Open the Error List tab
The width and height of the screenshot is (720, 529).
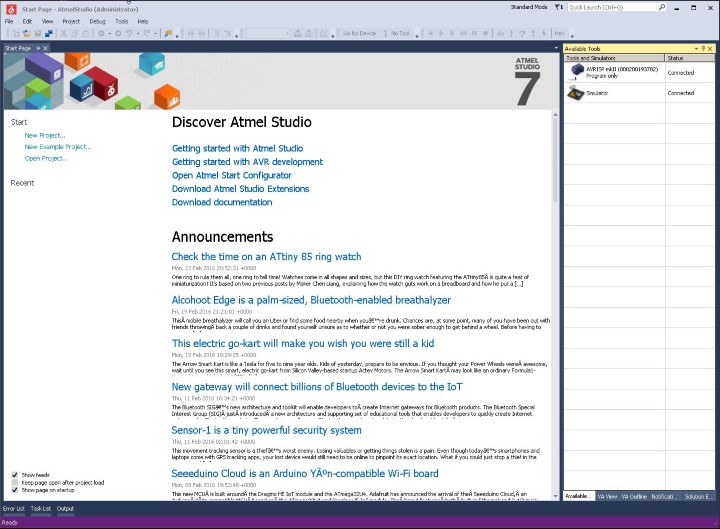(14, 509)
